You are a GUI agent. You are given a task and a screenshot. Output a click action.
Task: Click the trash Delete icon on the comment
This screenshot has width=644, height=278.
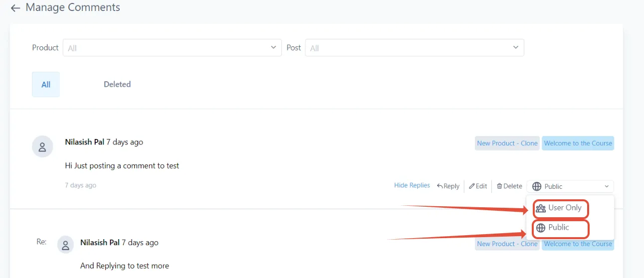[499, 186]
